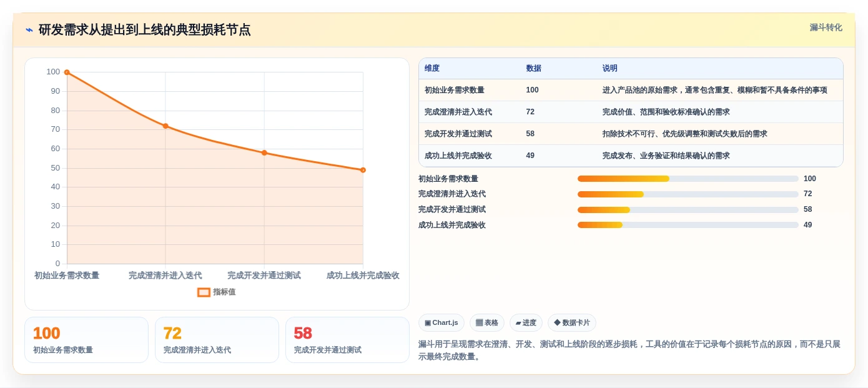The width and height of the screenshot is (868, 388).
Task: Open the yellow 72 stat card
Action: point(217,340)
